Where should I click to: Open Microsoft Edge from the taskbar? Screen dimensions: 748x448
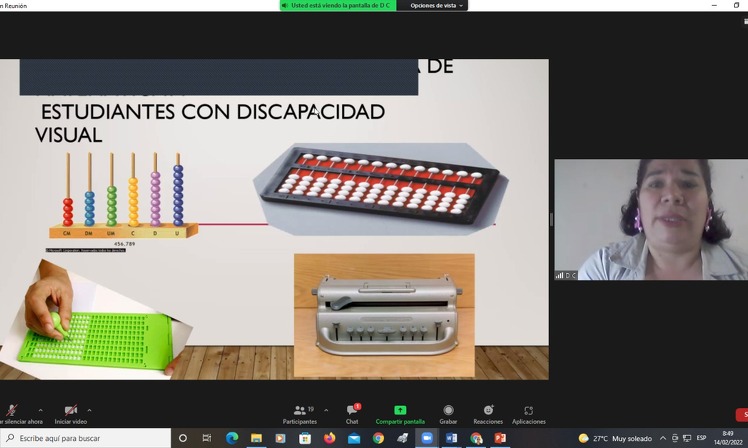pos(232,438)
